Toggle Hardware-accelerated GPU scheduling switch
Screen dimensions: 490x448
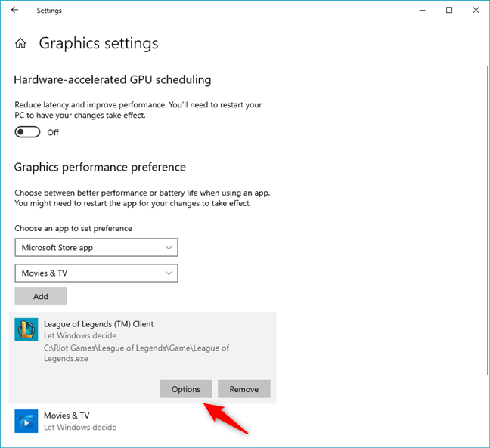tap(27, 132)
